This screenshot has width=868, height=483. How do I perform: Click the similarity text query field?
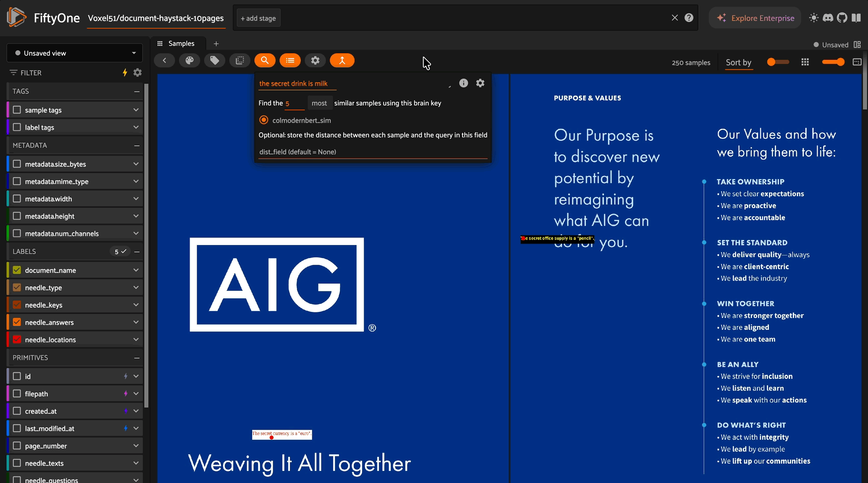tap(298, 84)
